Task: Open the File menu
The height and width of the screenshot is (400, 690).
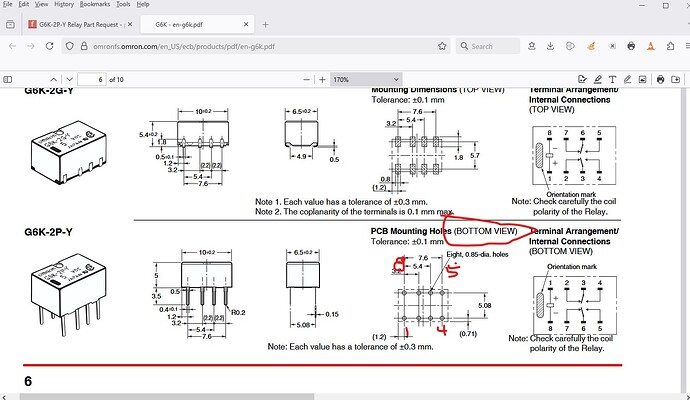Action: click(7, 4)
